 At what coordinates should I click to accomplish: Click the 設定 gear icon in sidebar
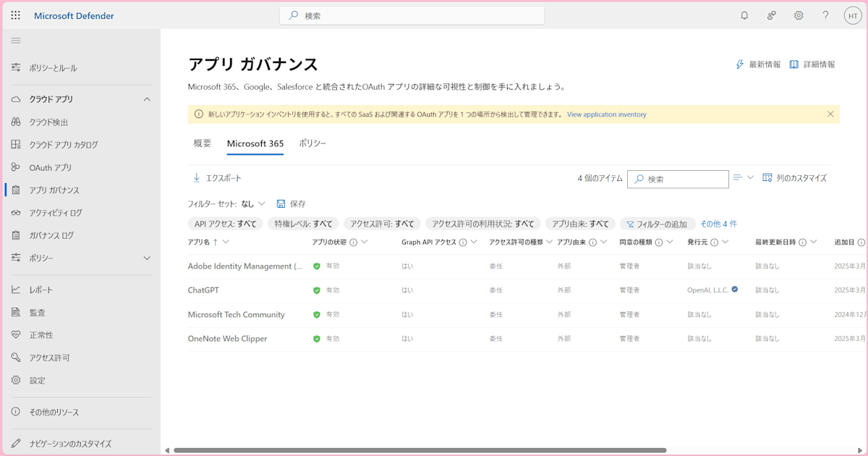[x=16, y=380]
